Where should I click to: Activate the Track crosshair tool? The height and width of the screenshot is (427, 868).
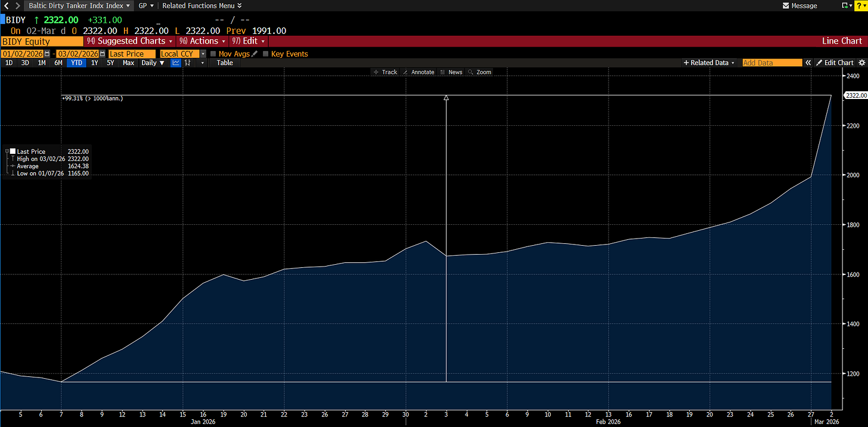pyautogui.click(x=385, y=72)
